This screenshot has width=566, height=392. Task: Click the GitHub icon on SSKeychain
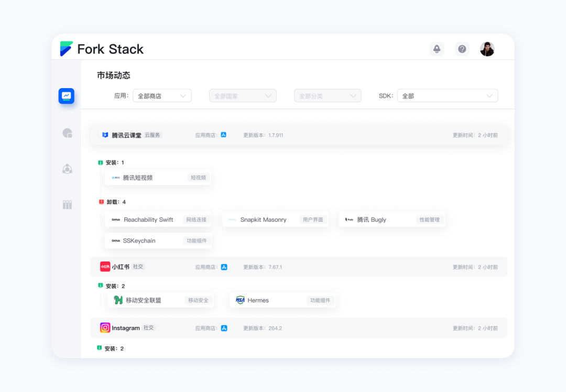pyautogui.click(x=116, y=241)
